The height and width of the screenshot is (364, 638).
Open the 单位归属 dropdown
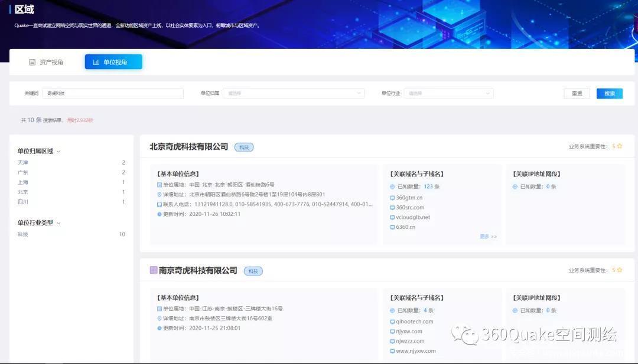pyautogui.click(x=294, y=93)
